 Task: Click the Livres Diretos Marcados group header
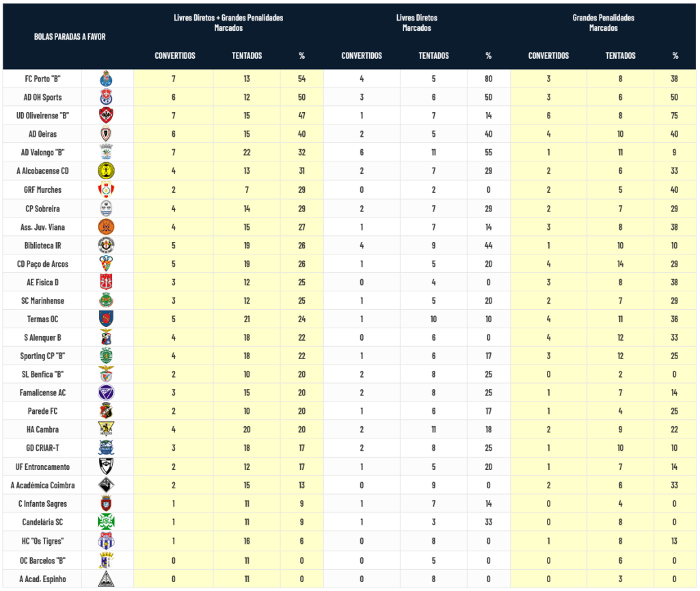click(x=416, y=23)
